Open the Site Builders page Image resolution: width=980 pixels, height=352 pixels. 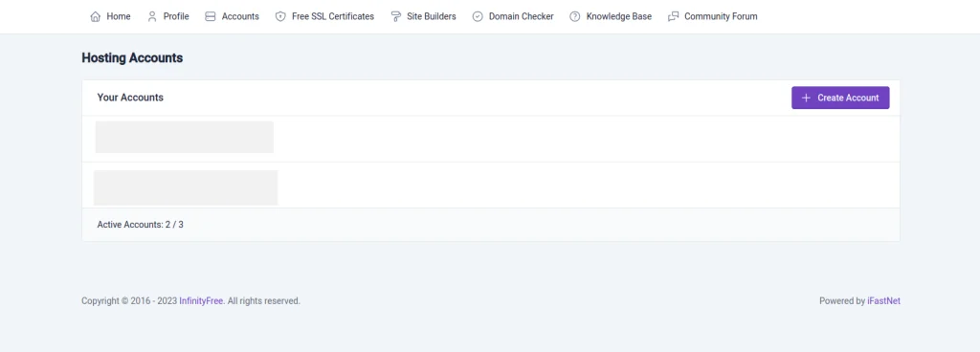point(423,17)
